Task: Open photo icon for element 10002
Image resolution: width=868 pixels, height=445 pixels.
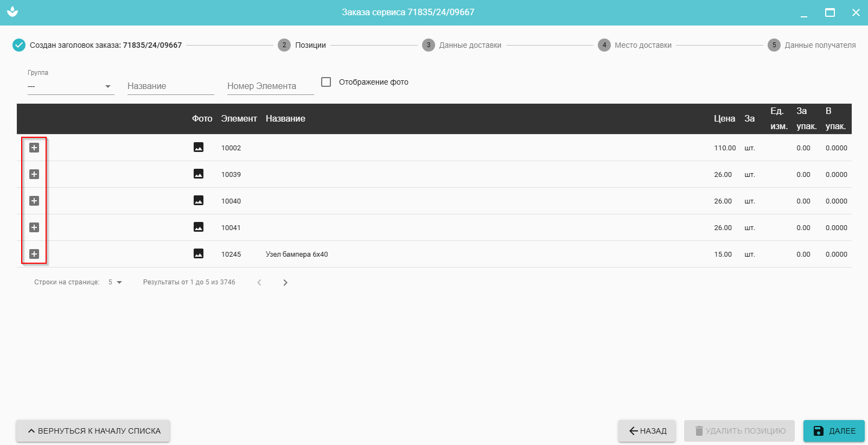Action: [x=199, y=148]
